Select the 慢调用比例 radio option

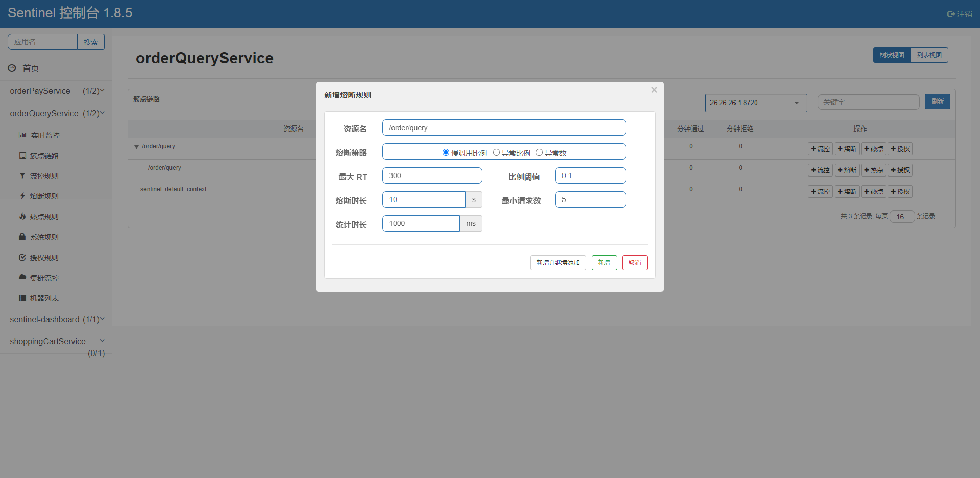pos(446,153)
